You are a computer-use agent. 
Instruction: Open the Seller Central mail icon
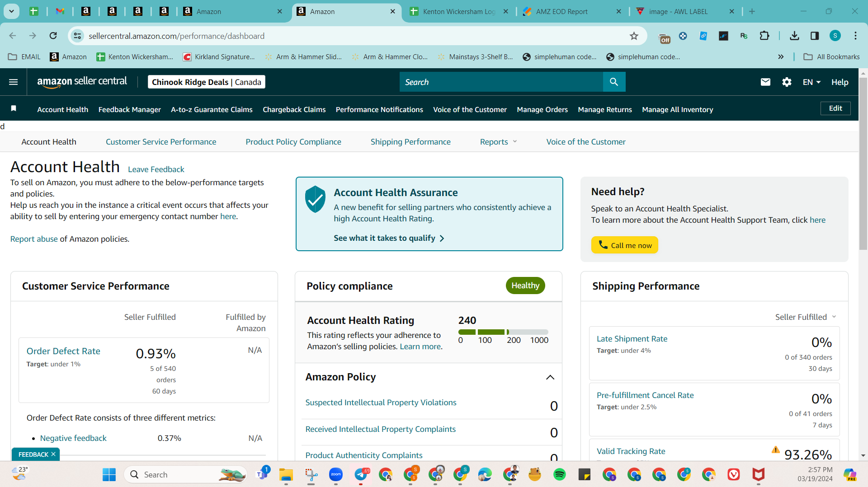765,82
